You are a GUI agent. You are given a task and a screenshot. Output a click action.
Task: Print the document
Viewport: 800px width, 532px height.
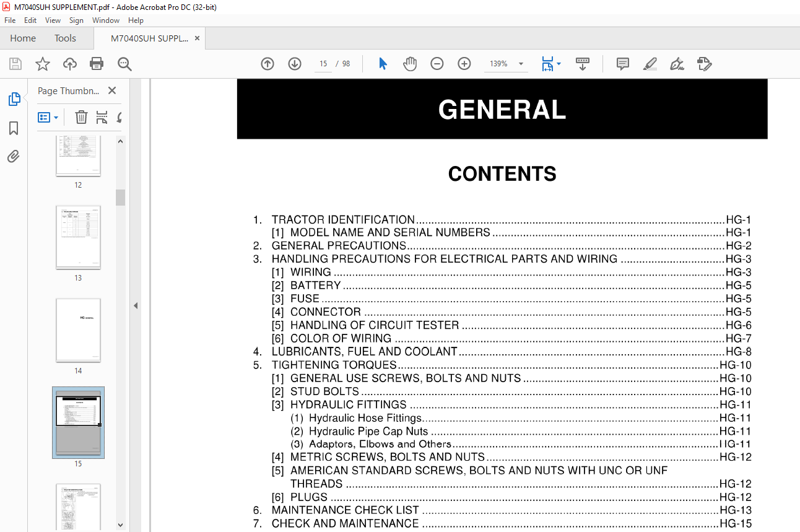[97, 64]
